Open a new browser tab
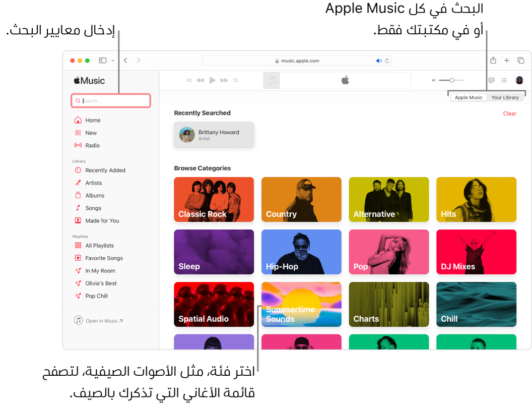Image resolution: width=532 pixels, height=405 pixels. click(x=507, y=61)
